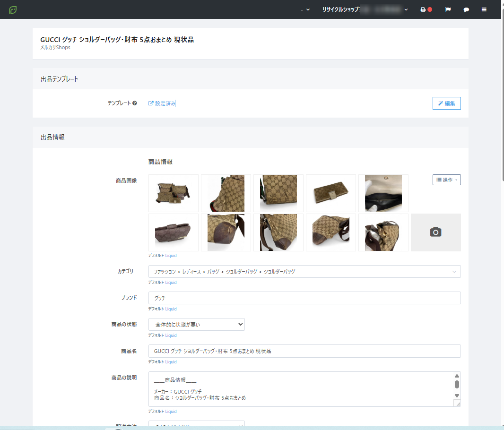Open the カテゴリー category dropdown

(304, 272)
